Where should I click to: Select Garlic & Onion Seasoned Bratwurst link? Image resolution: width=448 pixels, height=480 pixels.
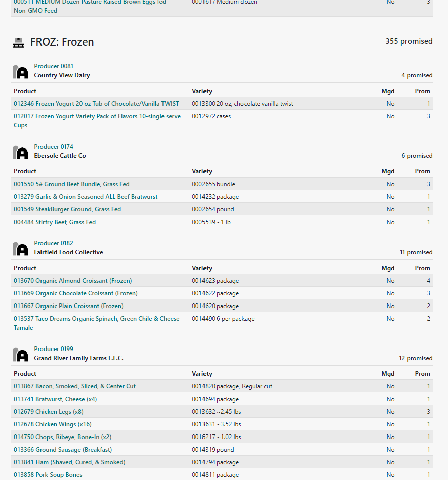(86, 197)
